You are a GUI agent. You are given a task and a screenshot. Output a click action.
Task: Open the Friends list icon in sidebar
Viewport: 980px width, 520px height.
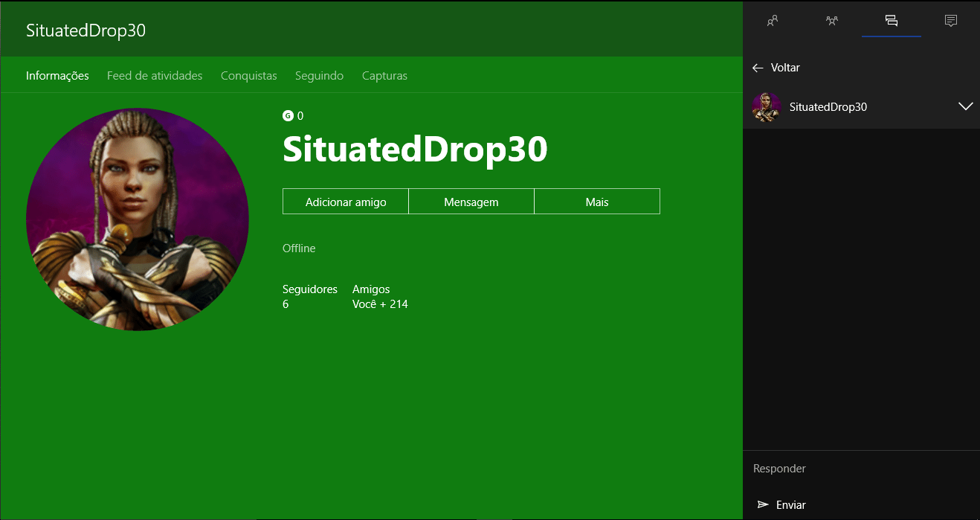pyautogui.click(x=773, y=21)
